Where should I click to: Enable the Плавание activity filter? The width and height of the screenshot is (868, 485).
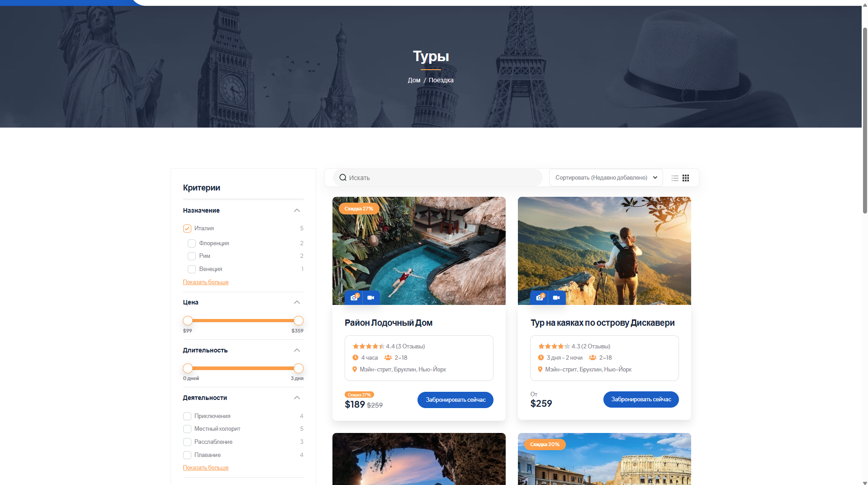pyautogui.click(x=187, y=455)
